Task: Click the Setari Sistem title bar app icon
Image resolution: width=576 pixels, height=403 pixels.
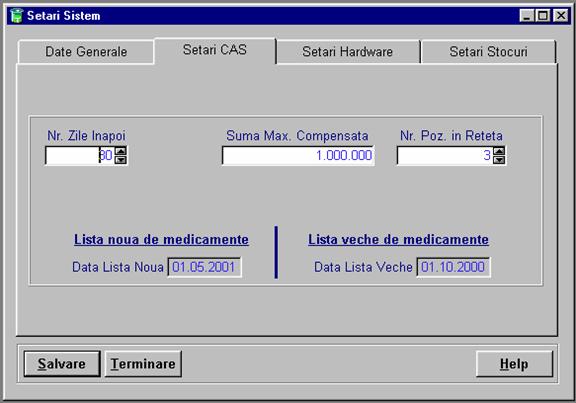Action: pyautogui.click(x=16, y=16)
